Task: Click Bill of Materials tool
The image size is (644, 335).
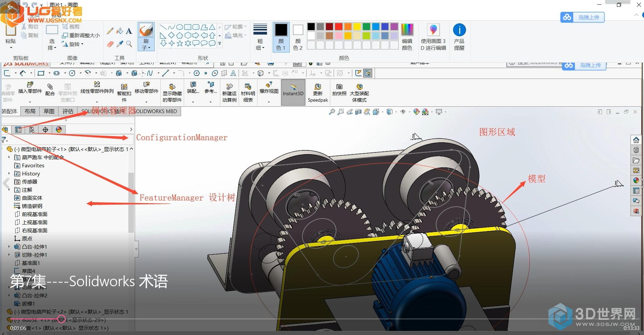Action: (x=248, y=92)
